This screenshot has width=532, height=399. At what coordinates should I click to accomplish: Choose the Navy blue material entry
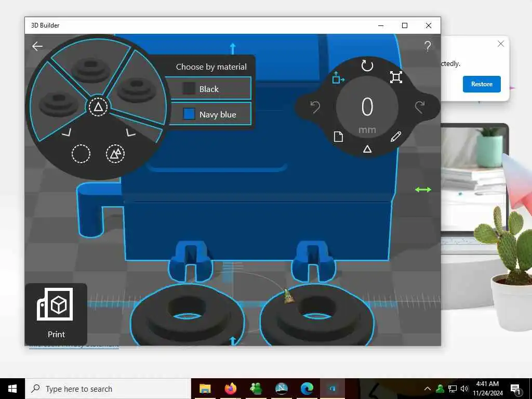[210, 114]
